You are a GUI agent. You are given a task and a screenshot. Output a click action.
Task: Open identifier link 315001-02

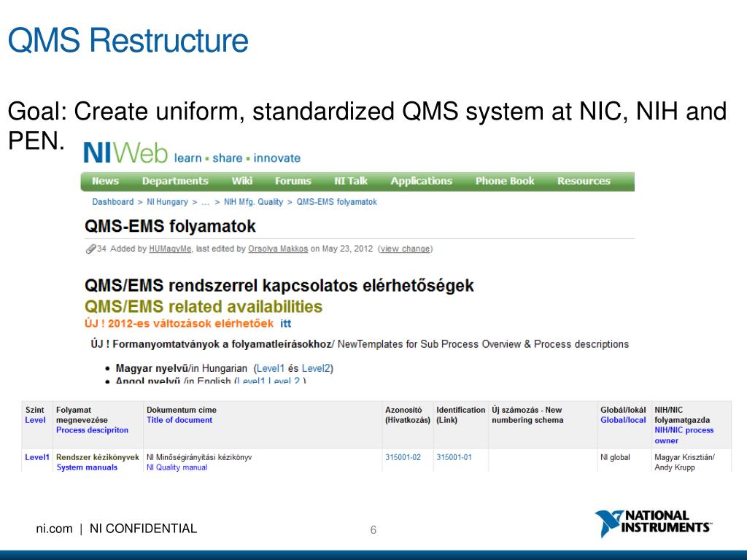click(403, 457)
